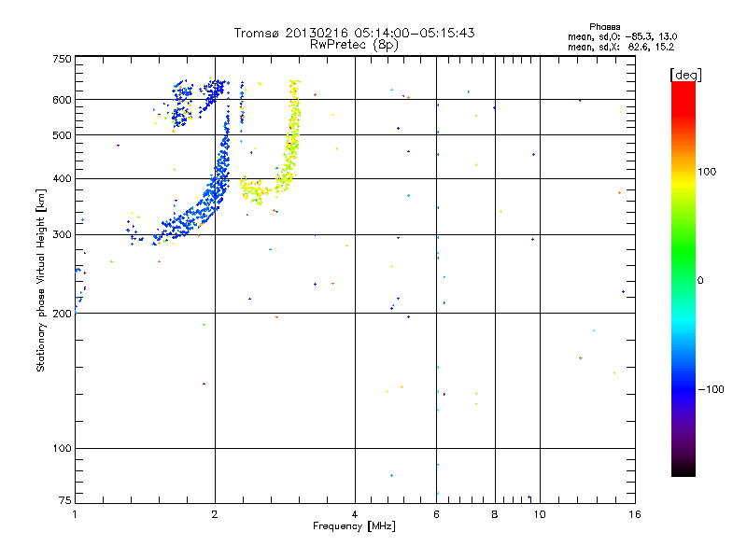Click the colorbar label '100'
Viewport: 747px width, 560px height.
(707, 172)
